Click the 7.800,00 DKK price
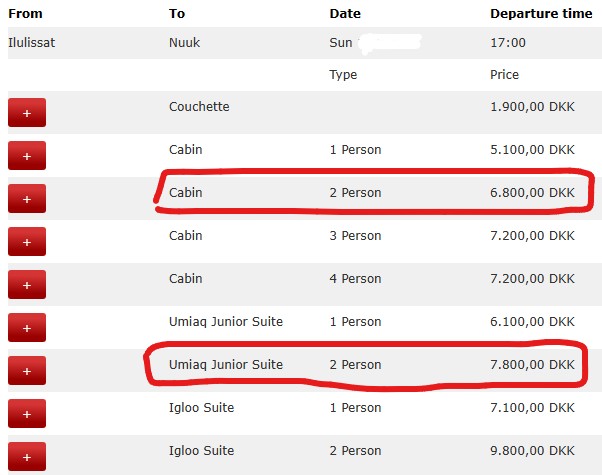This screenshot has width=602, height=475. (533, 364)
